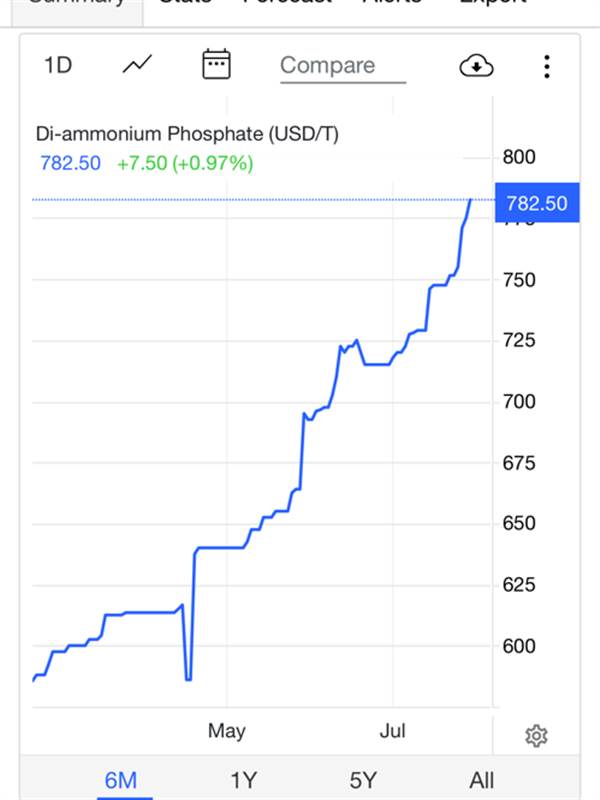
Task: Select the 6M time range
Action: pos(121,780)
